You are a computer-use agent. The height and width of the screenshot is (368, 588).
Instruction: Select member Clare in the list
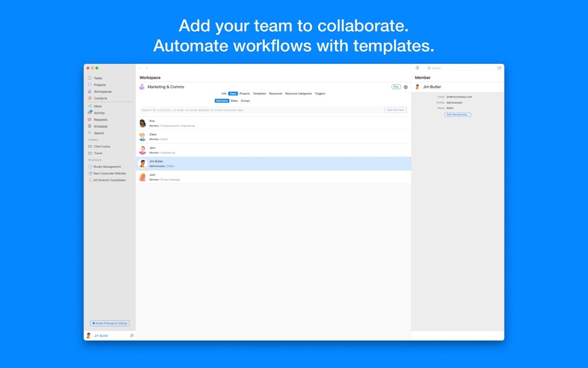[x=274, y=137]
